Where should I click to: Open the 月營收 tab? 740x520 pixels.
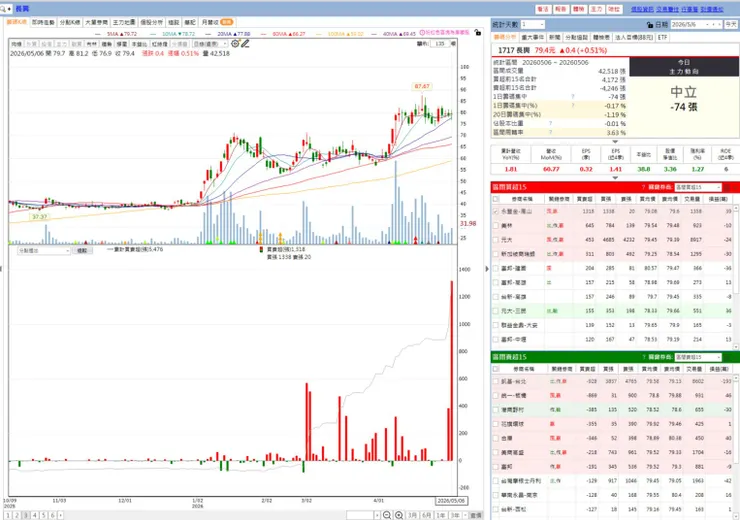pyautogui.click(x=217, y=22)
